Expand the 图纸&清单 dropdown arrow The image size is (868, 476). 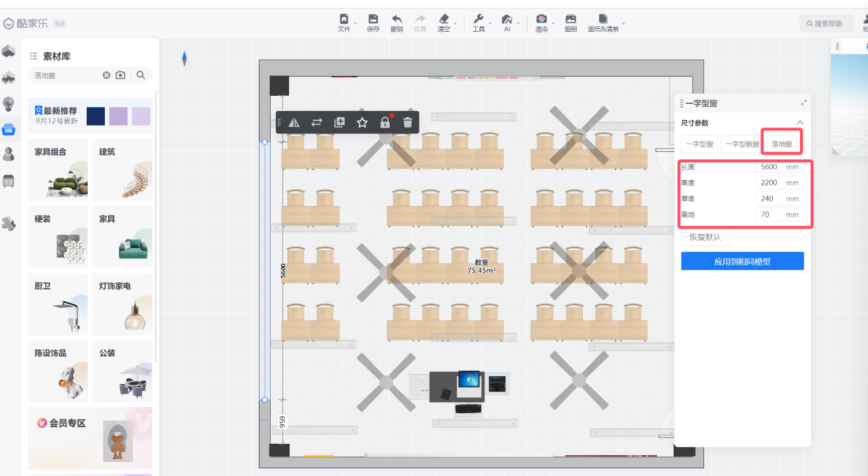[x=624, y=24]
